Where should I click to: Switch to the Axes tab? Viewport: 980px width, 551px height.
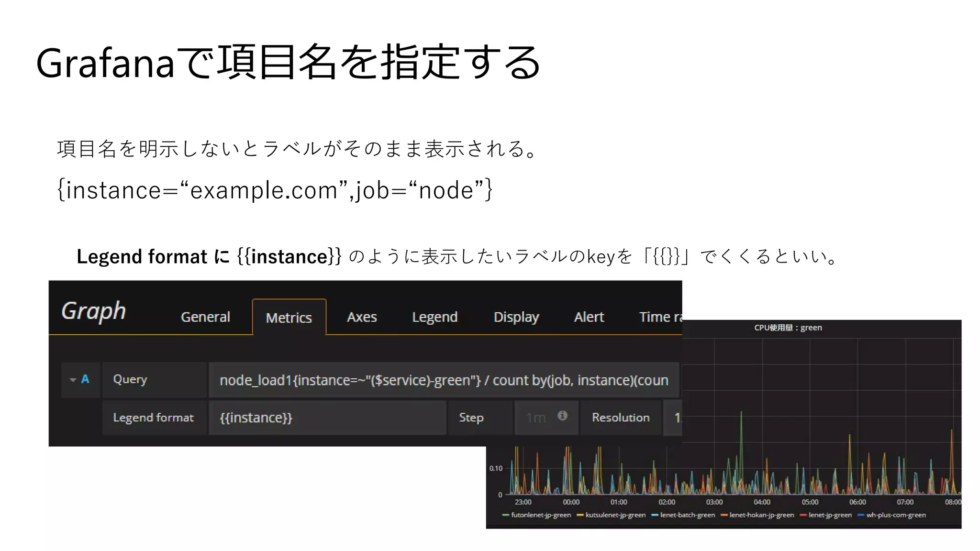point(362,317)
